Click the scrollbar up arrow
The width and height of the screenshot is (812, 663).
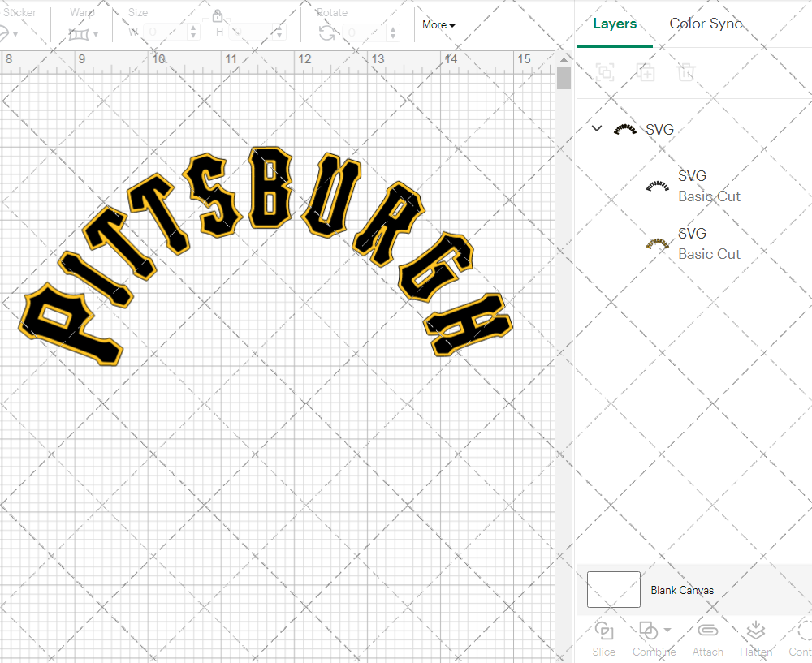pos(564,59)
